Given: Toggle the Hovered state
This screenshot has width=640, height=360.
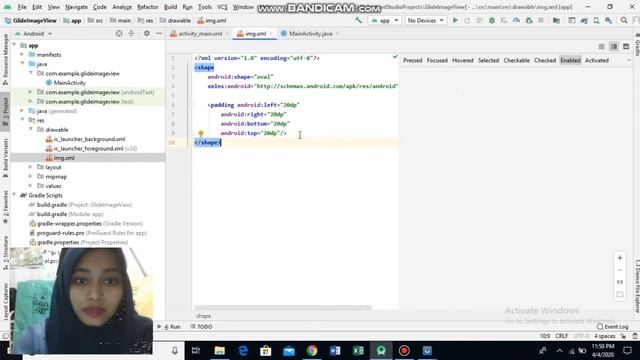Looking at the screenshot, I should pos(463,60).
